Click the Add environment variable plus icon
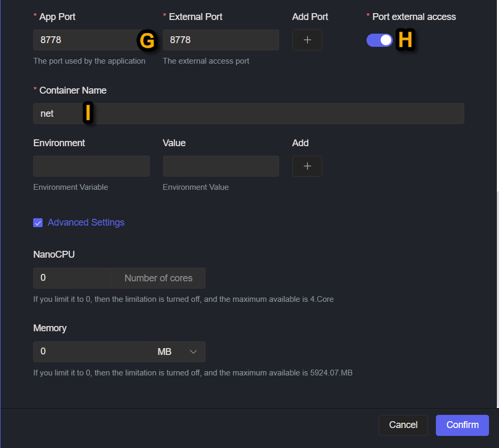 [307, 166]
